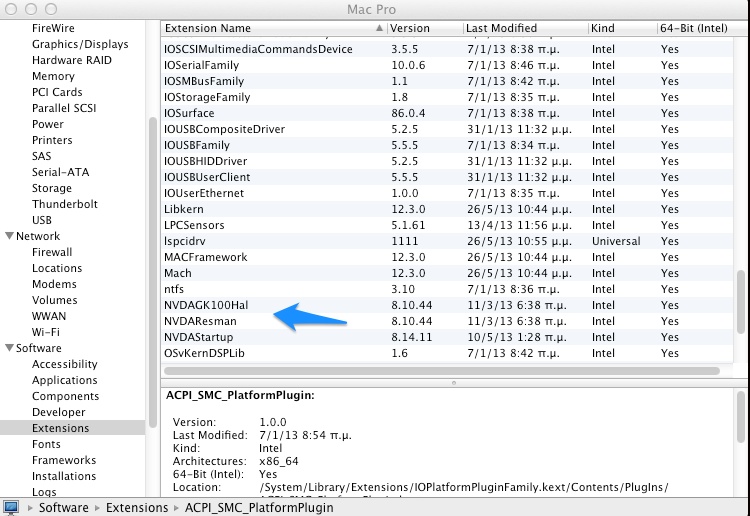This screenshot has width=750, height=516.
Task: Sort by Extension Name column header
Action: tap(274, 28)
